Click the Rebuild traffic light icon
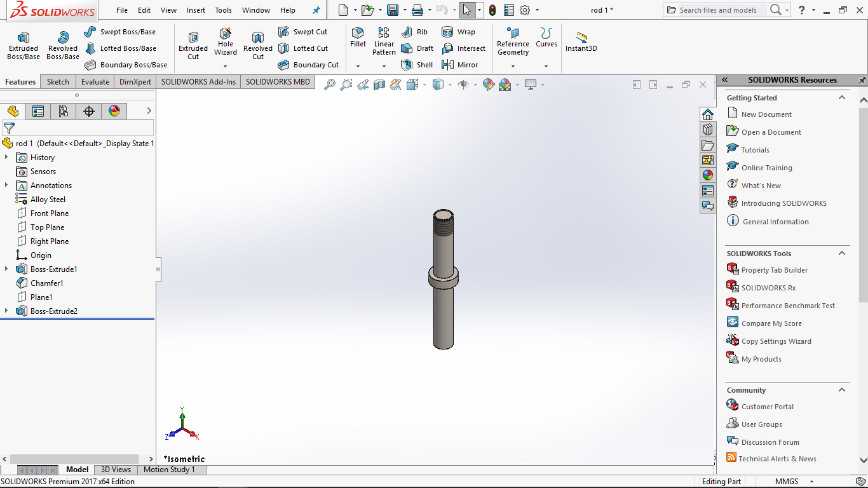The image size is (868, 488). [492, 10]
